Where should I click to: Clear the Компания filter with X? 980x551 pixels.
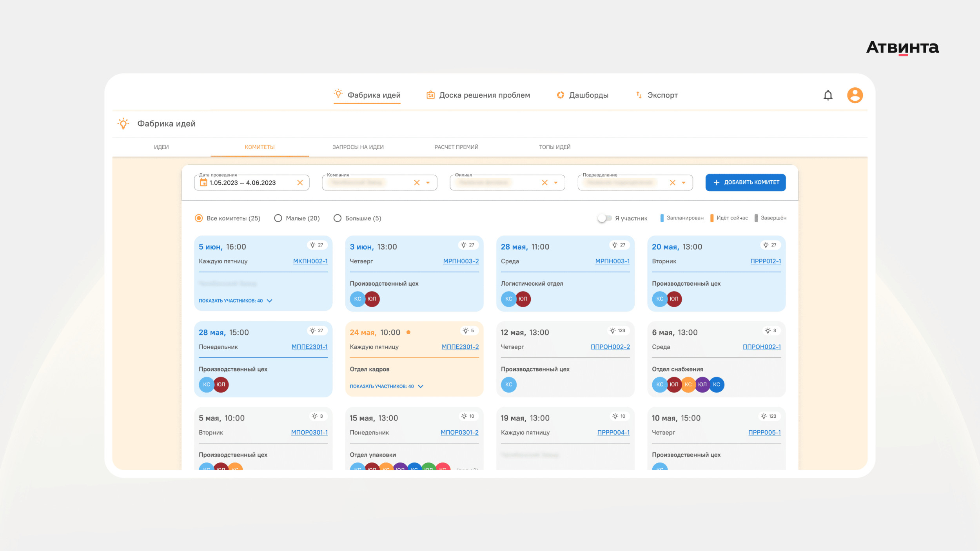click(x=417, y=183)
